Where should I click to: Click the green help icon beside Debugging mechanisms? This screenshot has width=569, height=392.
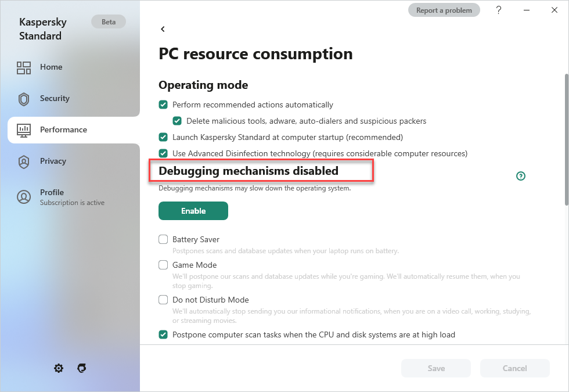521,176
